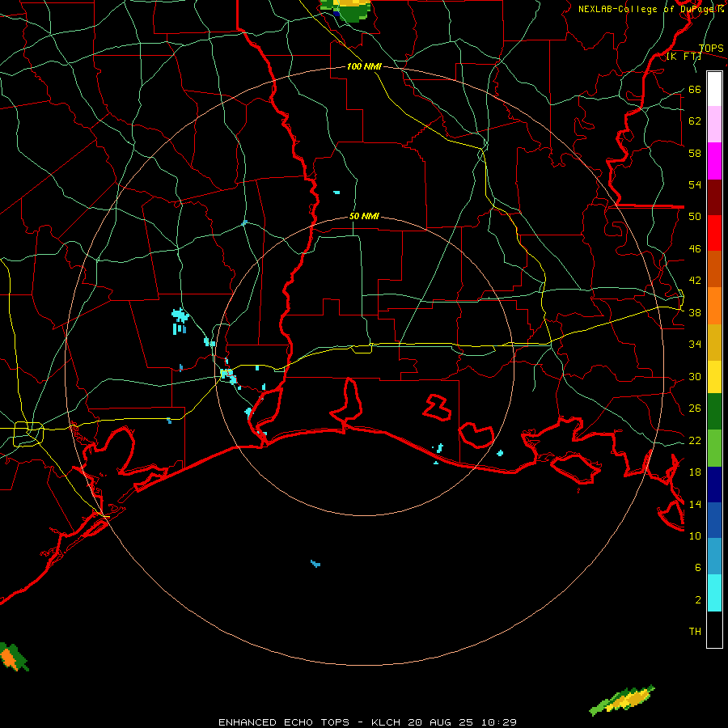Screen dimensions: 728x728
Task: Click the 10 value on the scale
Action: [695, 536]
